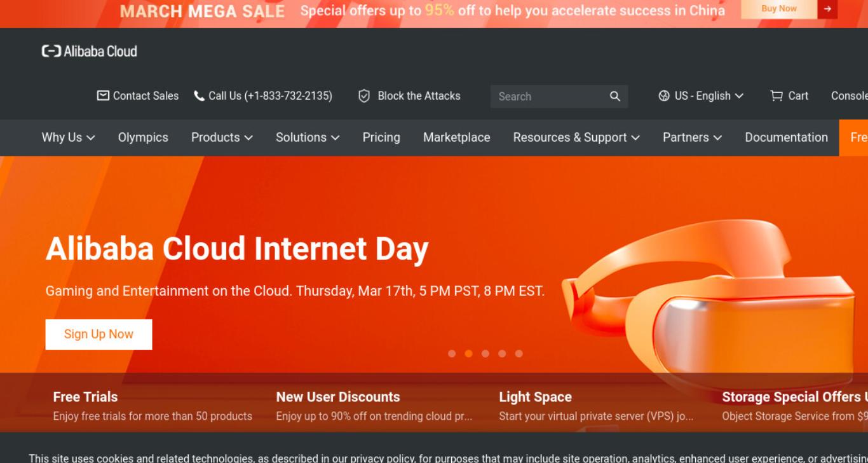Open the US - English language dropdown
The width and height of the screenshot is (868, 463).
coord(701,96)
